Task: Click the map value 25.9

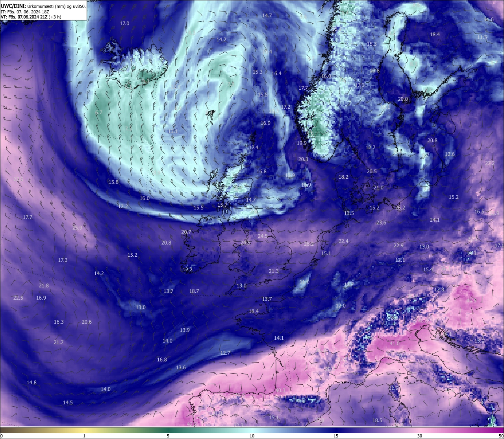Action: click(x=77, y=228)
